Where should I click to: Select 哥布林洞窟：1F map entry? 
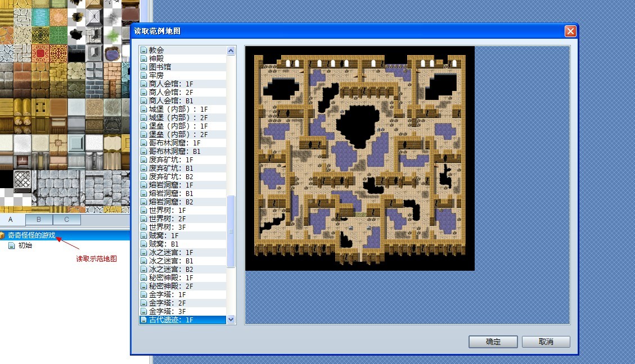pos(183,143)
